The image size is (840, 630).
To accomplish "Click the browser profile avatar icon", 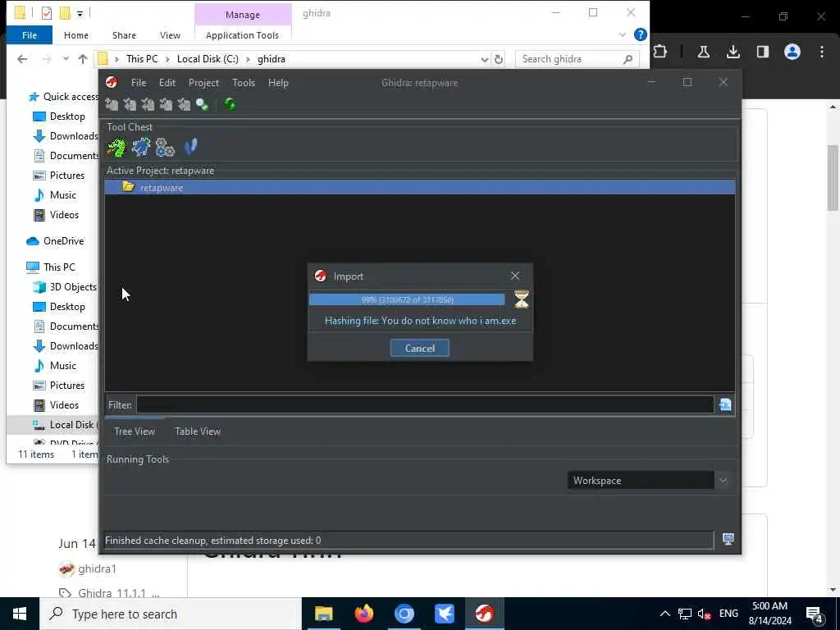I will coord(792,52).
